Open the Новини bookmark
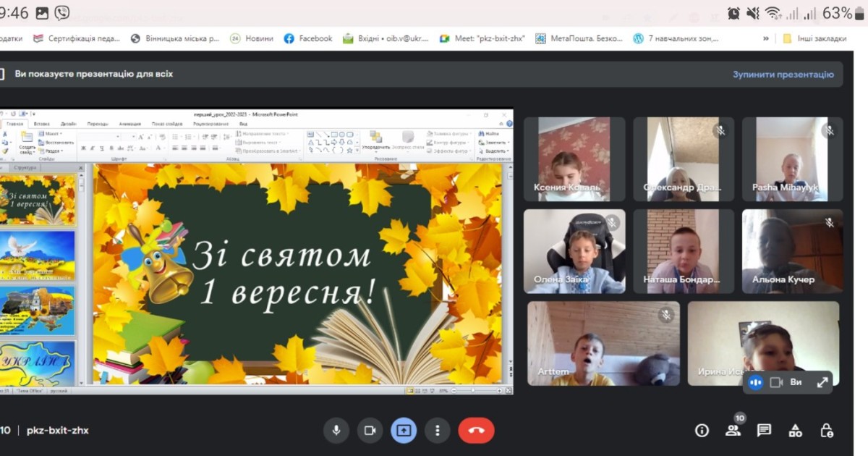 pyautogui.click(x=252, y=38)
